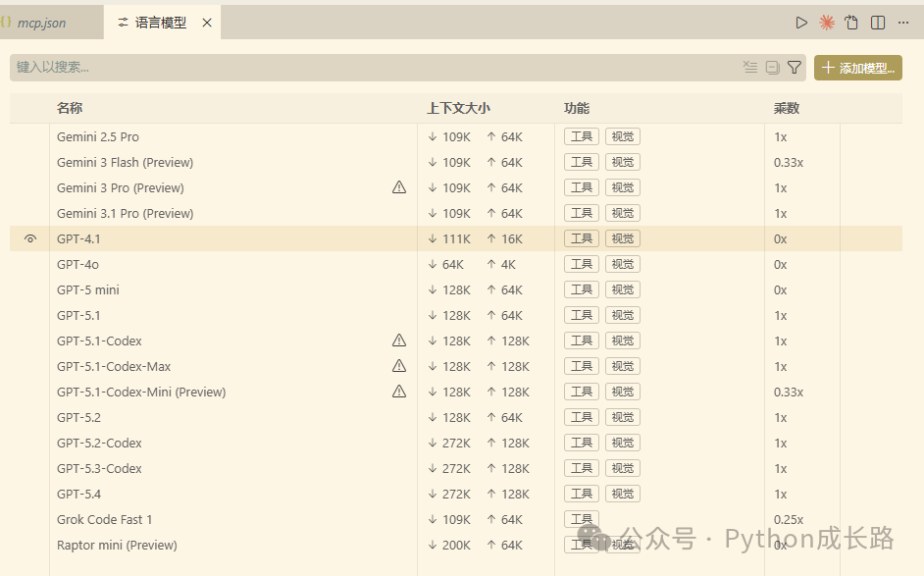Click warning icon on Gemini 3 Pro (Preview)
Screen dimensions: 924x576
[x=399, y=187]
